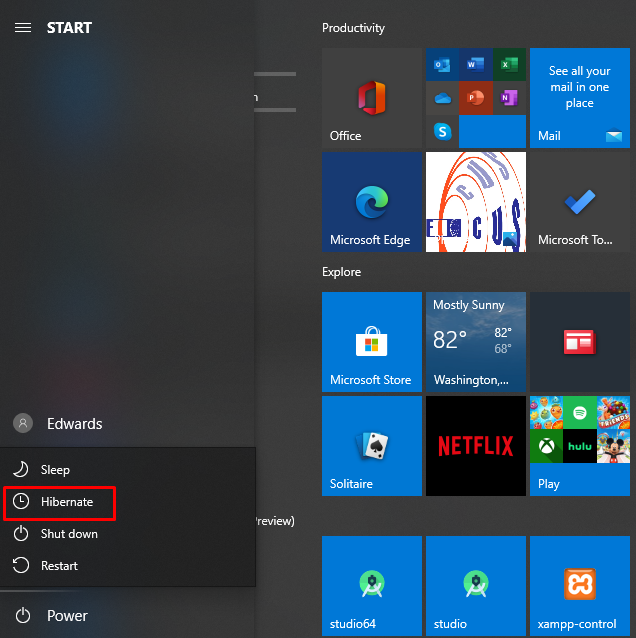Launch the Solitaire tile

pos(372,446)
